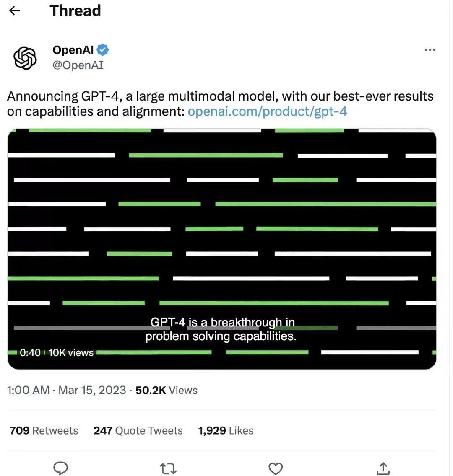Go back using the left arrow
This screenshot has height=476, width=453.
pos(15,11)
